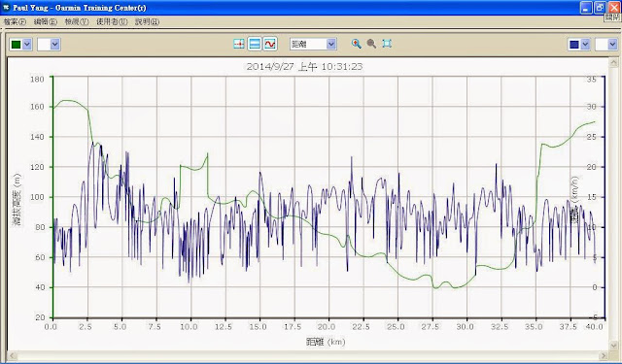Open the 檢視(V) menu
The image size is (622, 364).
point(77,21)
